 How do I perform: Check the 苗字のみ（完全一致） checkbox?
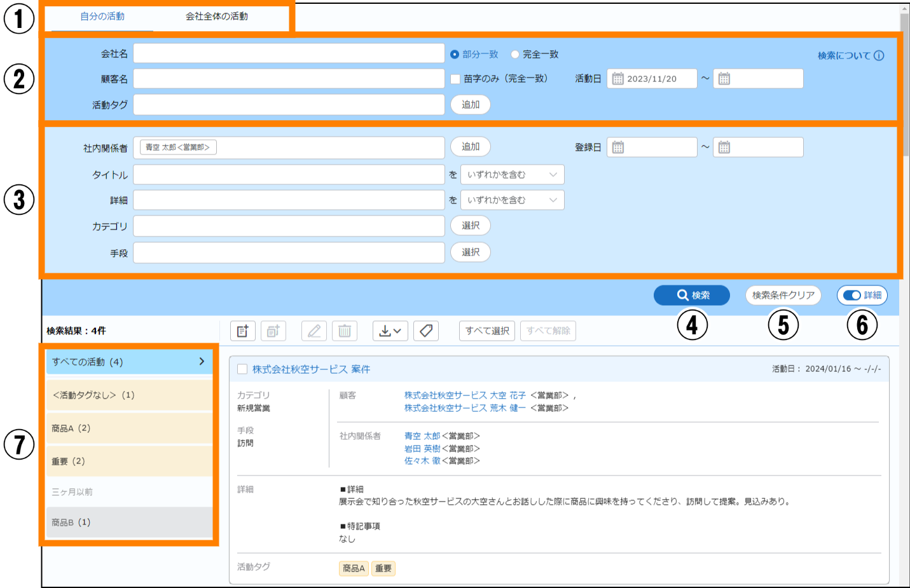click(455, 79)
